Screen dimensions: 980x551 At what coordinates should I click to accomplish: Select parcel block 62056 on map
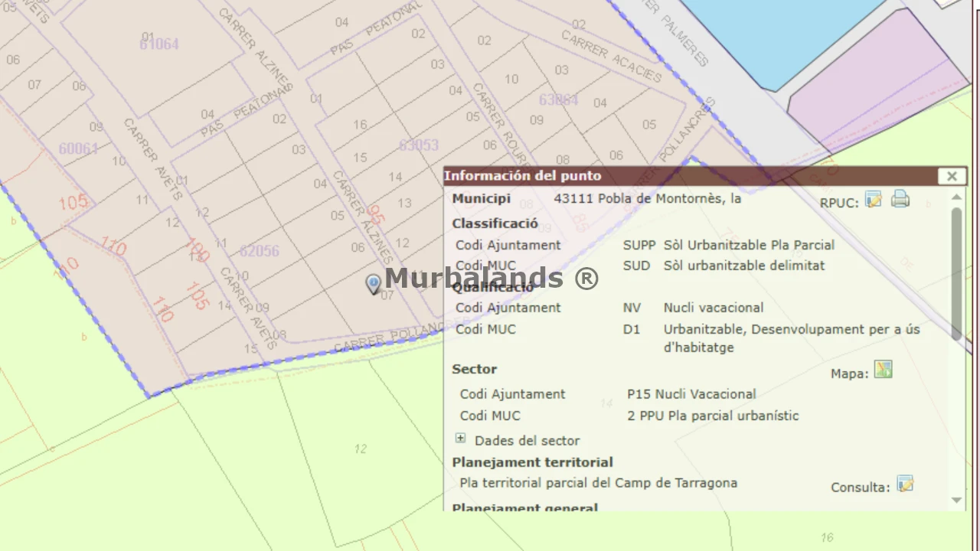260,251
